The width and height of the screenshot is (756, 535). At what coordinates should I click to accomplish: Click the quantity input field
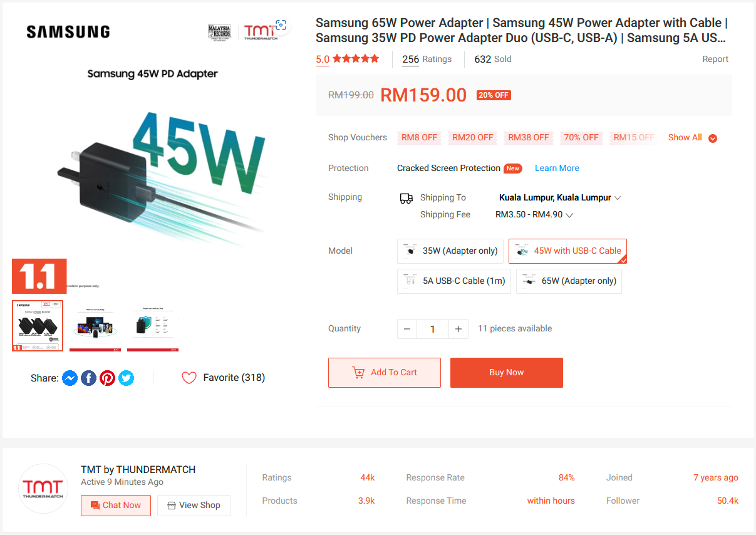pos(433,329)
